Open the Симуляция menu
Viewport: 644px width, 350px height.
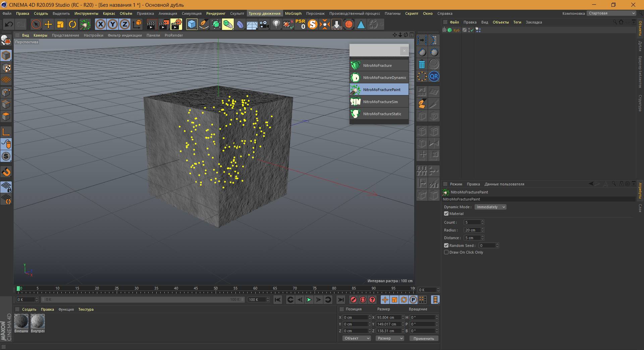tap(192, 13)
